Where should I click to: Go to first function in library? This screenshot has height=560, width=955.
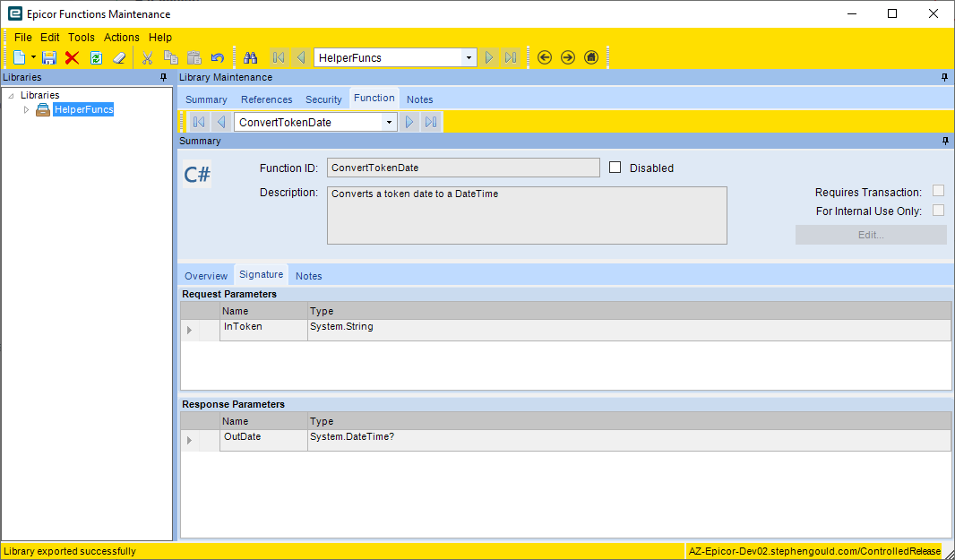coord(199,122)
